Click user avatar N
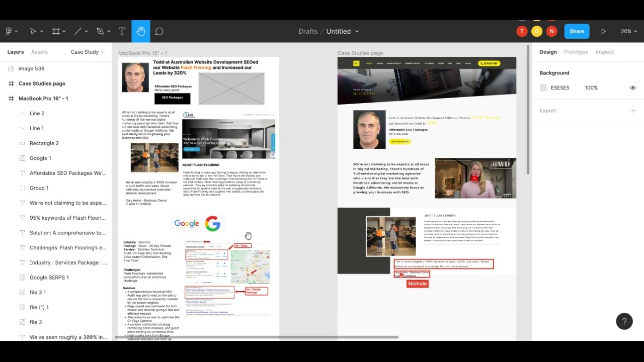This screenshot has width=644, height=362. (552, 31)
